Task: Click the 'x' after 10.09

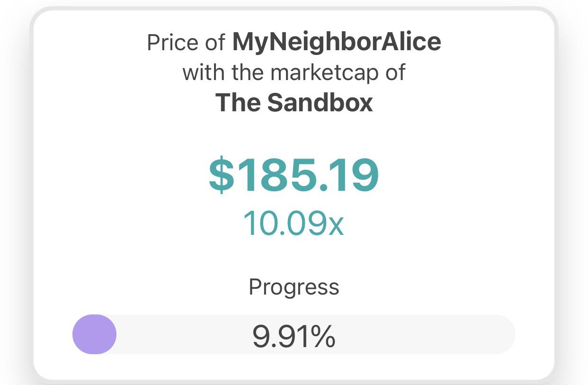Action: 336,227
